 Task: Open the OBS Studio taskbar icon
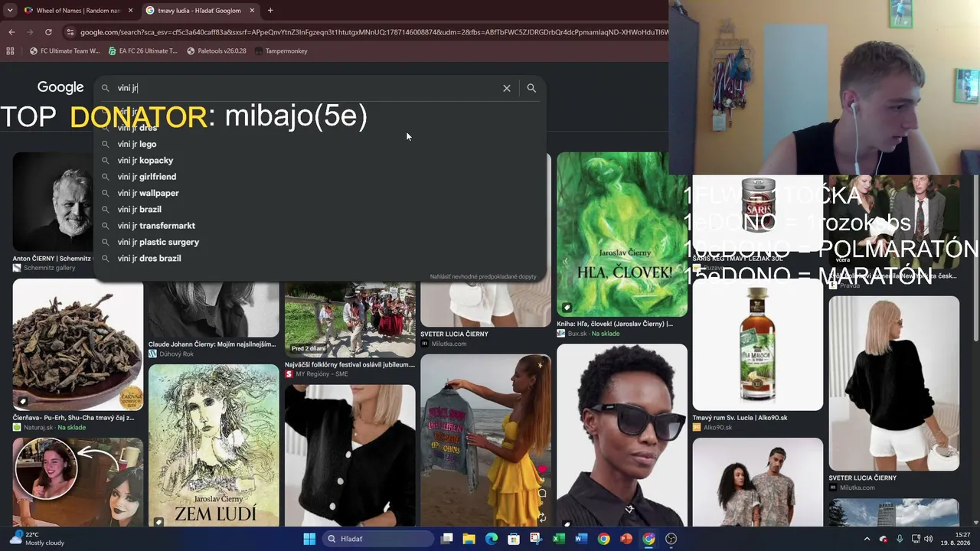point(671,539)
